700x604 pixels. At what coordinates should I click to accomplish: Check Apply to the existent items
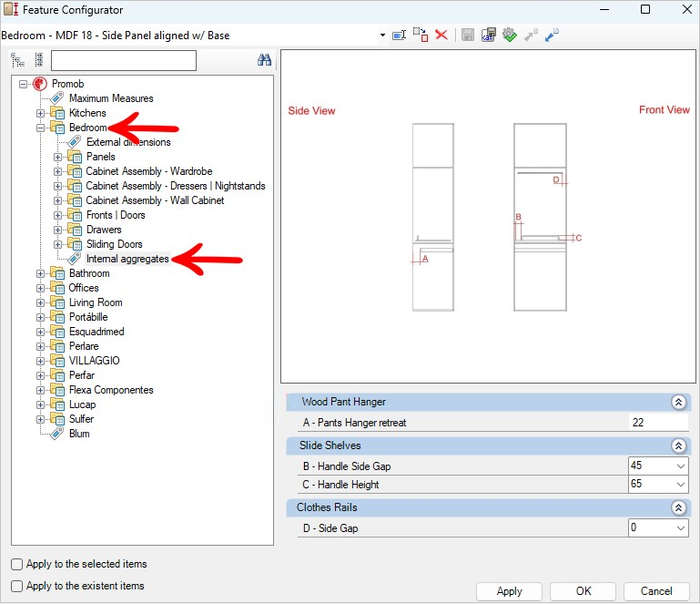(x=17, y=586)
